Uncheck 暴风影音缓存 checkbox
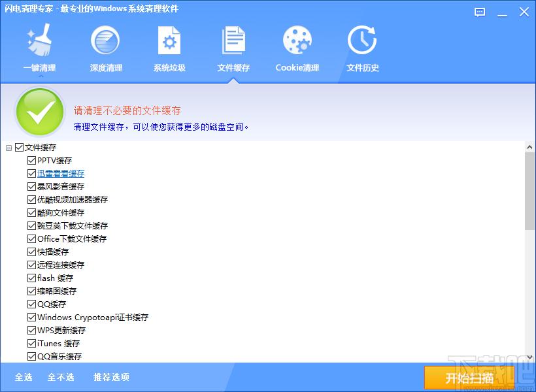This screenshot has width=536, height=392. (31, 187)
